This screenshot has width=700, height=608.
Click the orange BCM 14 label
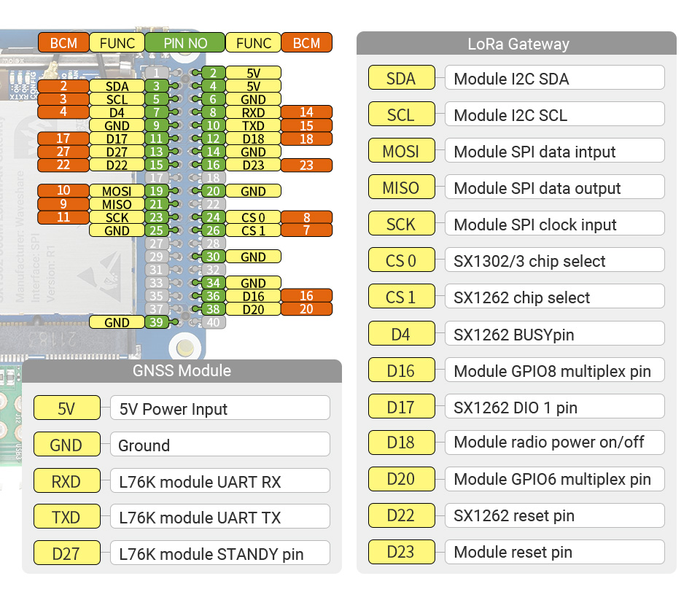click(x=306, y=112)
